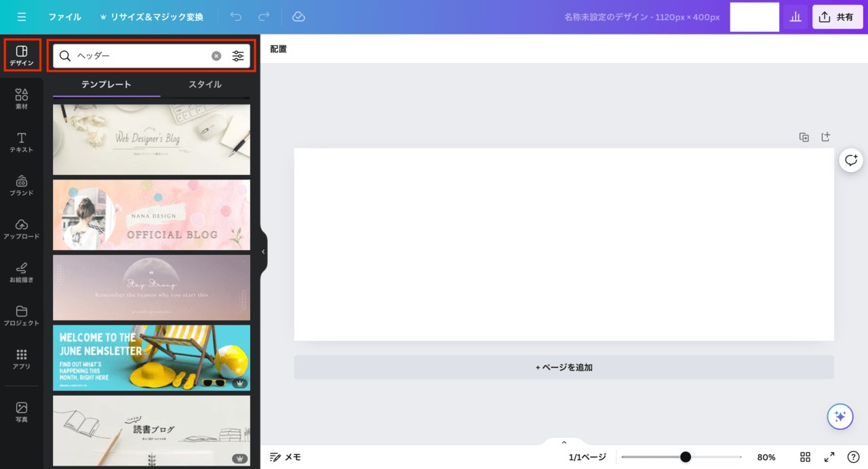Open the ブランド brand panel
The image size is (868, 469).
point(22,186)
